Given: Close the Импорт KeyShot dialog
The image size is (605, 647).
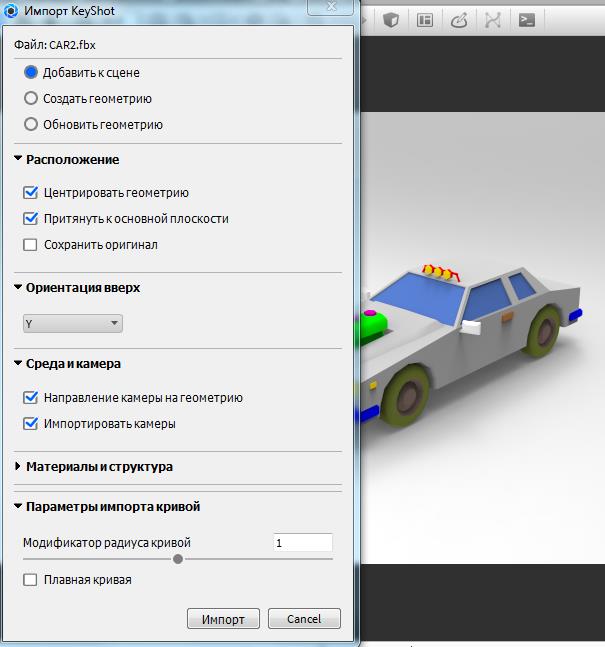Looking at the screenshot, I should click(329, 8).
